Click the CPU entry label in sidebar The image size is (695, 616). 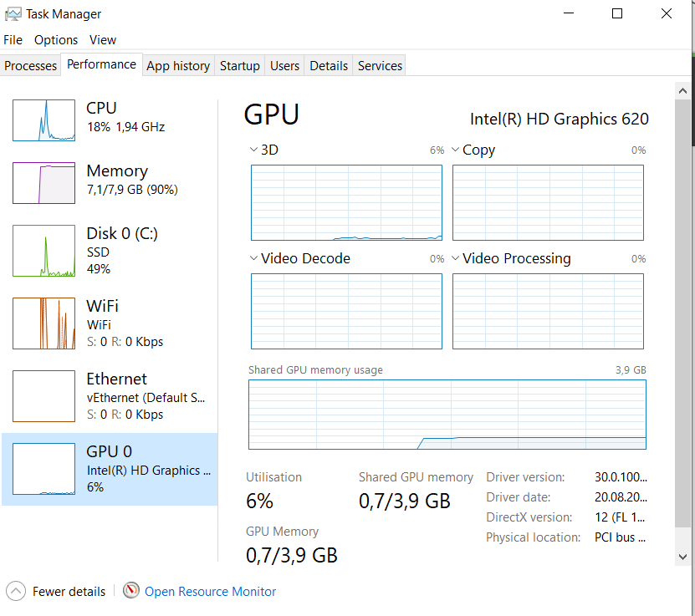[101, 108]
